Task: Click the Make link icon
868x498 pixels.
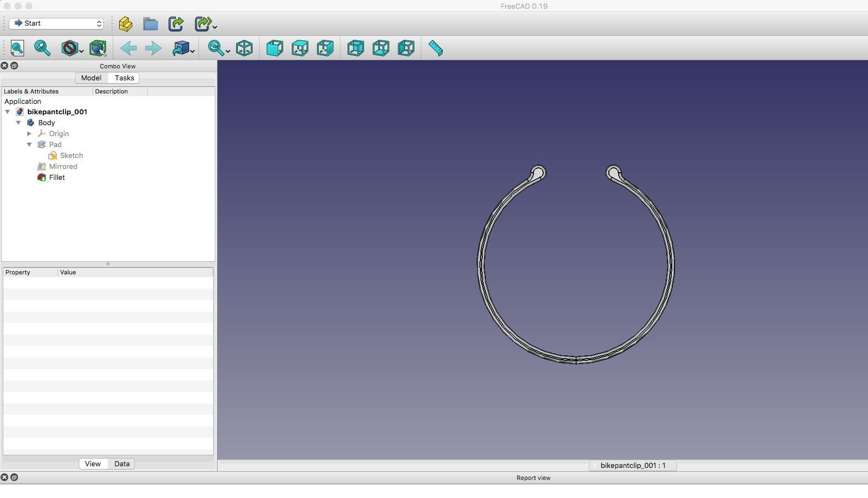Action: coord(176,24)
